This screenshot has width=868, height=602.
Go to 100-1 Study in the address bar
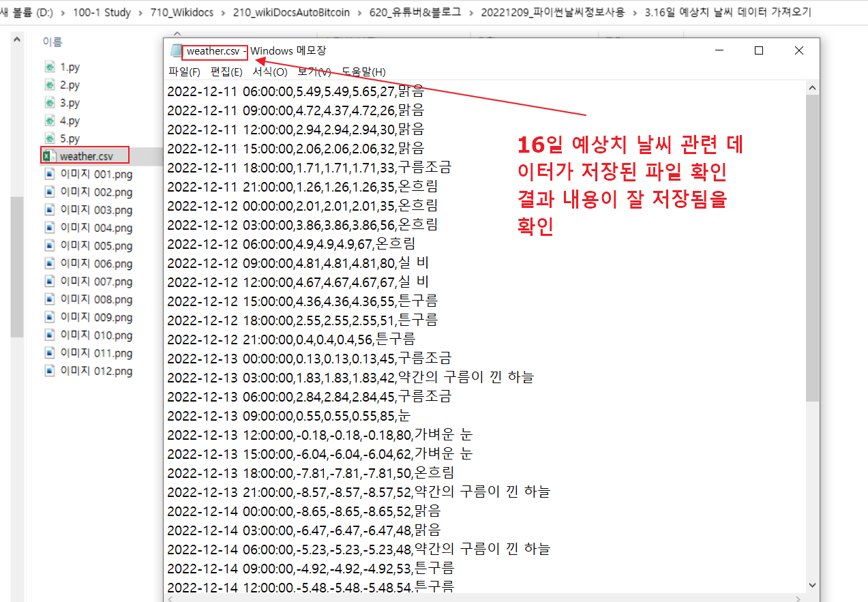click(x=101, y=12)
